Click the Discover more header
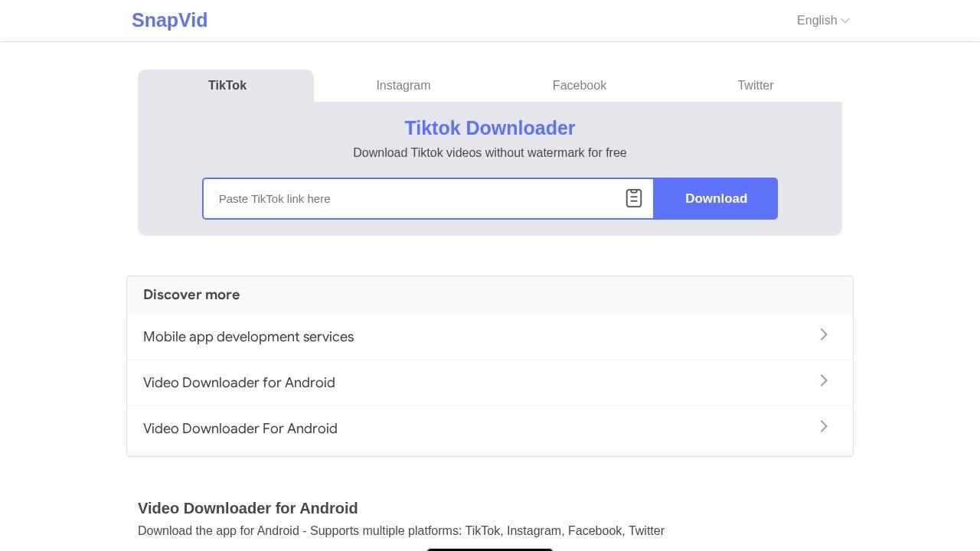Viewport: 980px width, 551px height. pyautogui.click(x=191, y=295)
